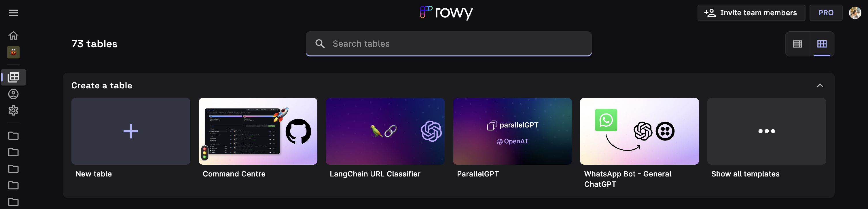This screenshot has width=868, height=209.
Task: Select the Tables icon in sidebar
Action: 14,77
